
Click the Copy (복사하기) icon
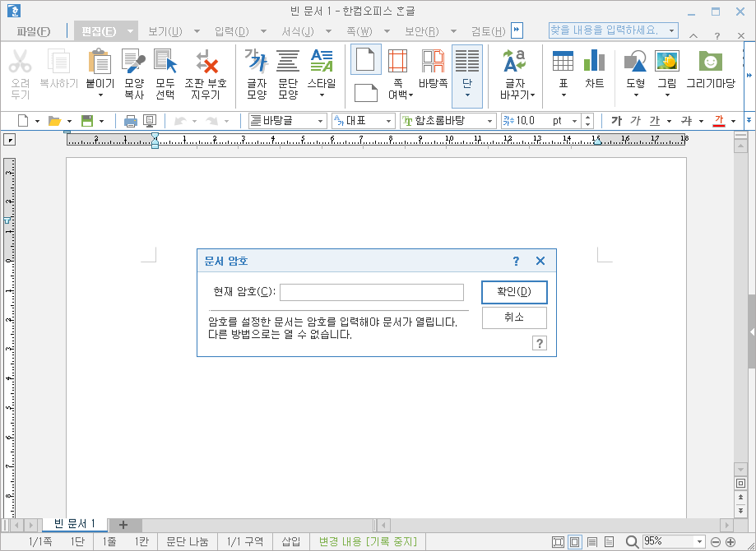(59, 62)
